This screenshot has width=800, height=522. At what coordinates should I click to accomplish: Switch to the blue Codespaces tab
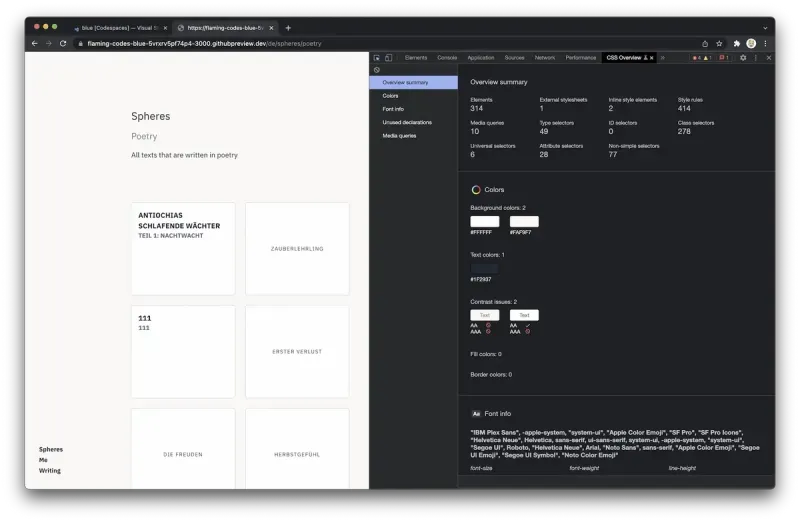tap(120, 28)
